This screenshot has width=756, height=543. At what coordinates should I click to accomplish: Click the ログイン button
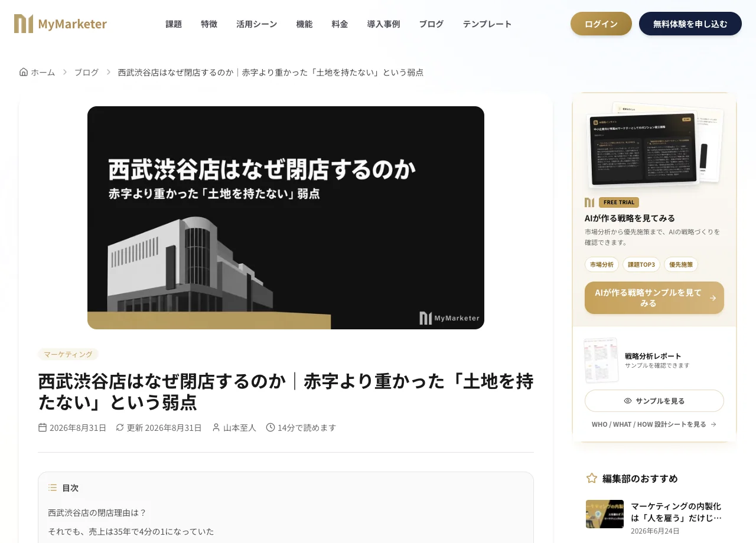click(601, 24)
